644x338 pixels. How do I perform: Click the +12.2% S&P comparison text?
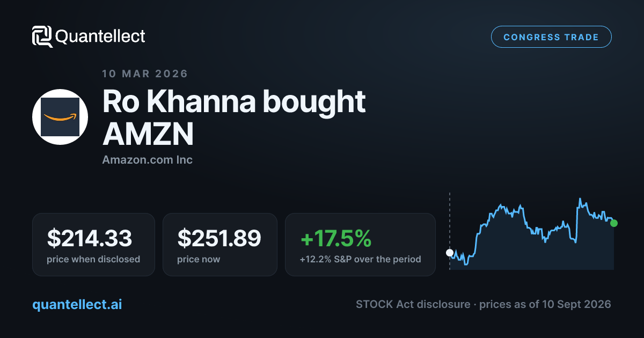(x=360, y=259)
